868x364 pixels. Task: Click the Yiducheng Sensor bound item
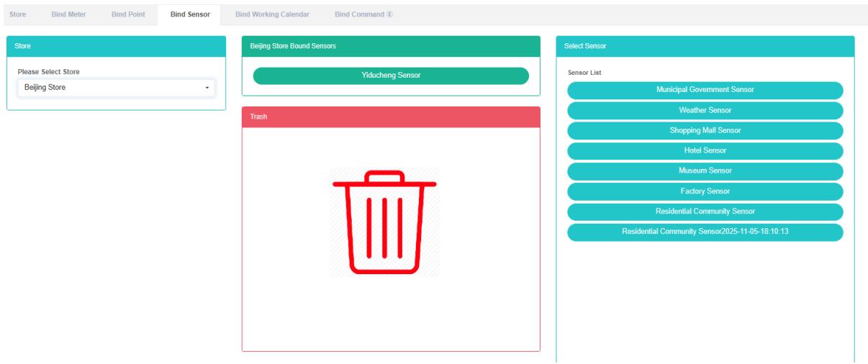tap(391, 76)
